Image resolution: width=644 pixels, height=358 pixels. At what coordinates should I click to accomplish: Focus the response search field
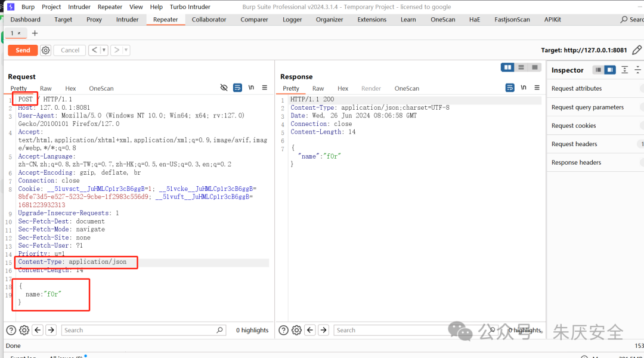click(415, 330)
